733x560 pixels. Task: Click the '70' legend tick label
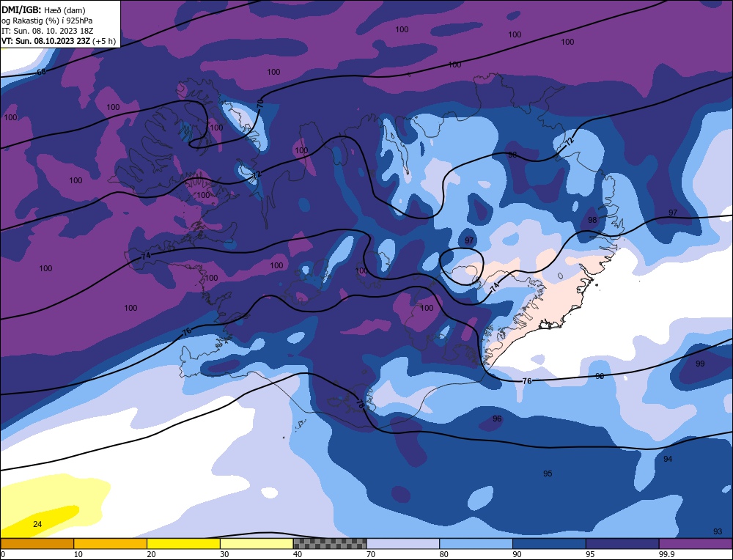click(371, 554)
